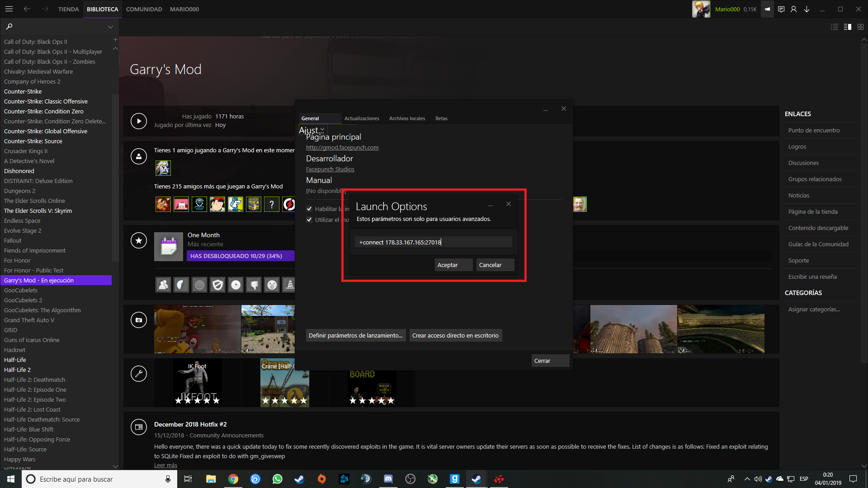Viewport: 868px width, 488px height.
Task: Click Crear acceso directo en escritorio
Action: (455, 335)
